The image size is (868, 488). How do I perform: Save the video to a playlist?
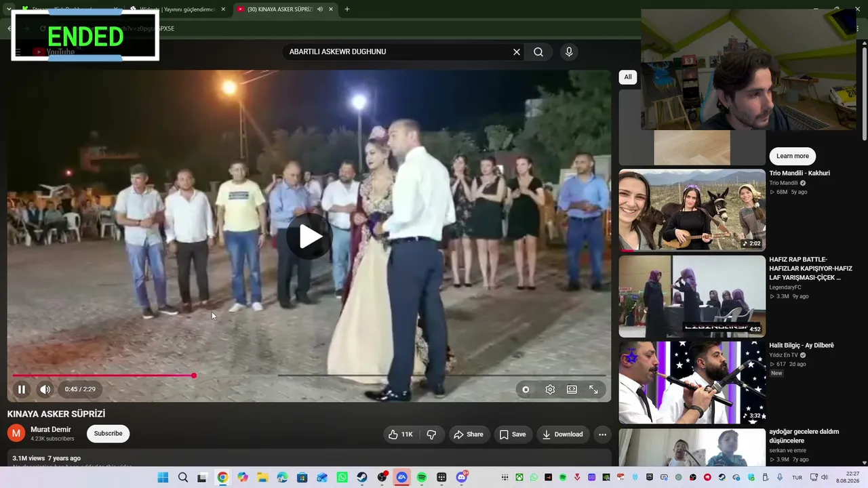pos(513,434)
